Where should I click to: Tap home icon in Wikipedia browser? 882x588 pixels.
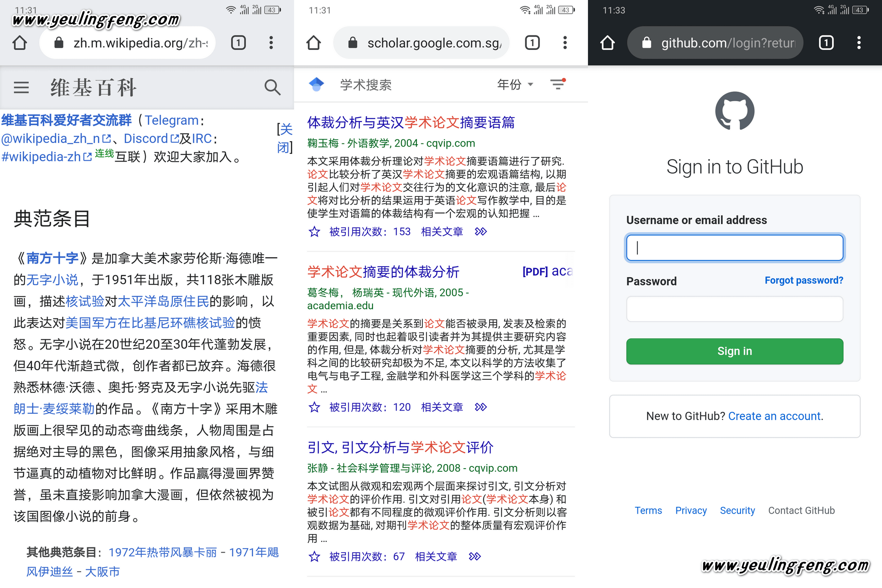click(20, 43)
